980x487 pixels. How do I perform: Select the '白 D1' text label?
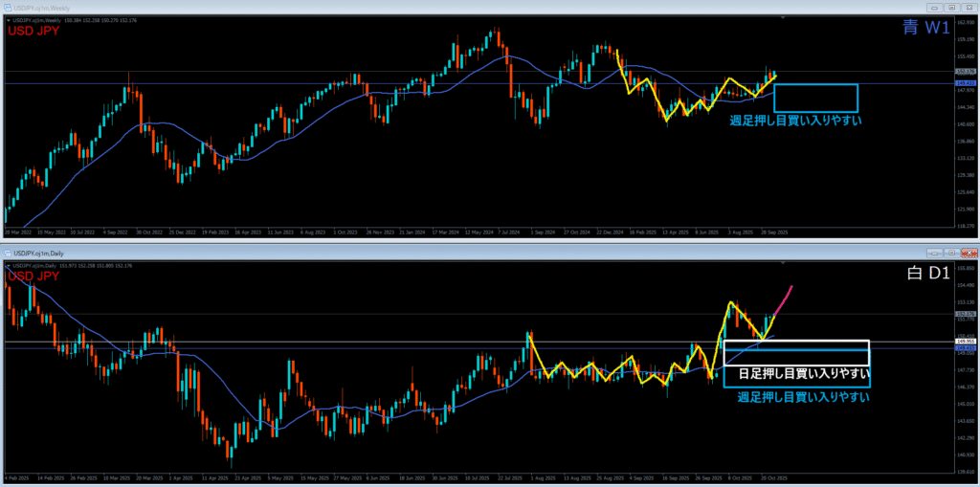coord(926,275)
